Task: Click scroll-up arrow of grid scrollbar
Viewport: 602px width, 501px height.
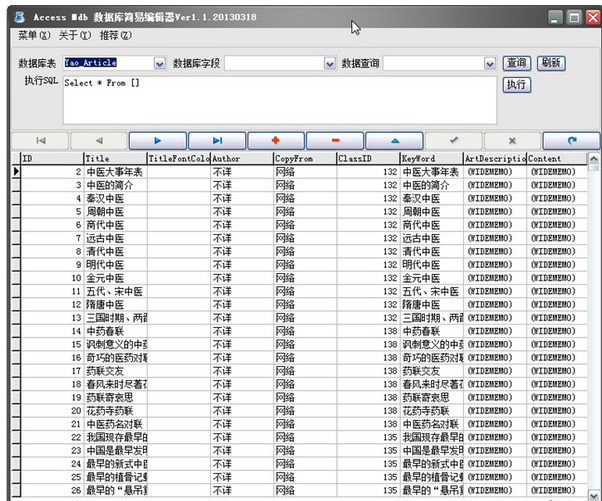Action: tap(594, 159)
